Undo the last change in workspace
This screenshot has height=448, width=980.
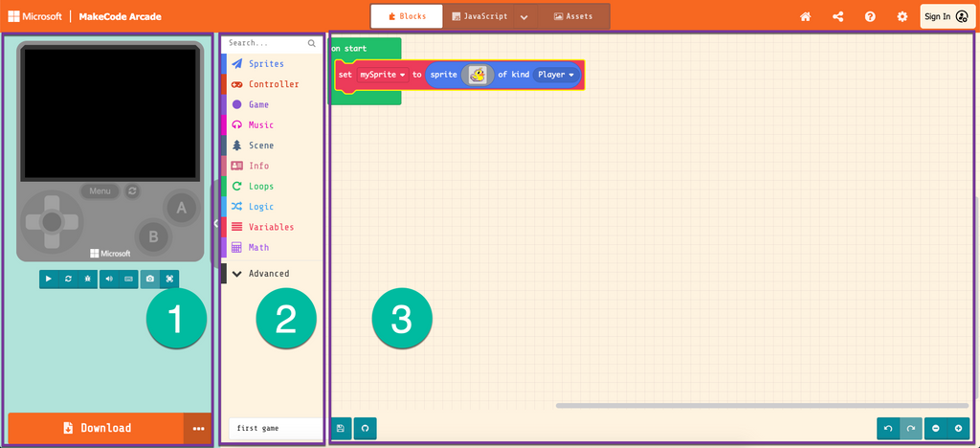(888, 428)
